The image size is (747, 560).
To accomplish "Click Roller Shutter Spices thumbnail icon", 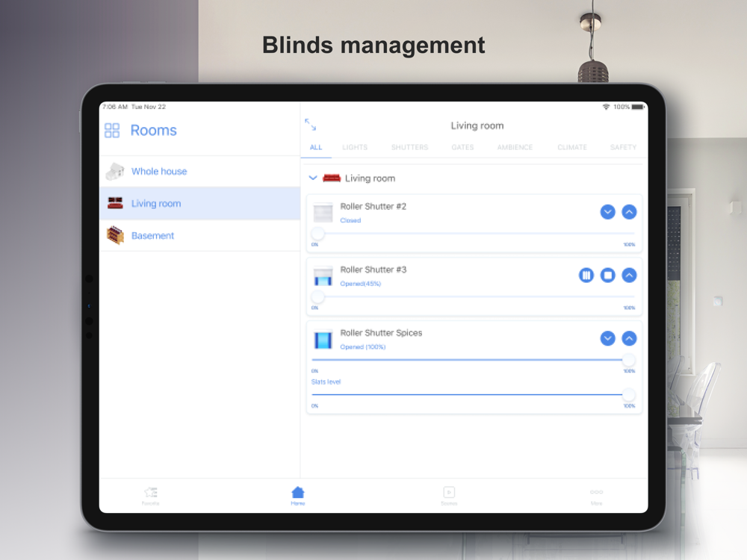I will 323,340.
